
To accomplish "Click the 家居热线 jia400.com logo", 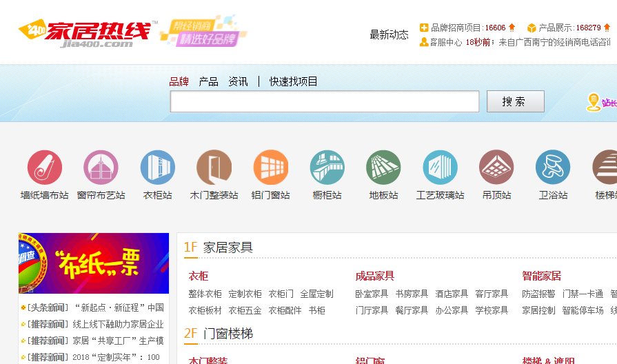I will click(88, 34).
